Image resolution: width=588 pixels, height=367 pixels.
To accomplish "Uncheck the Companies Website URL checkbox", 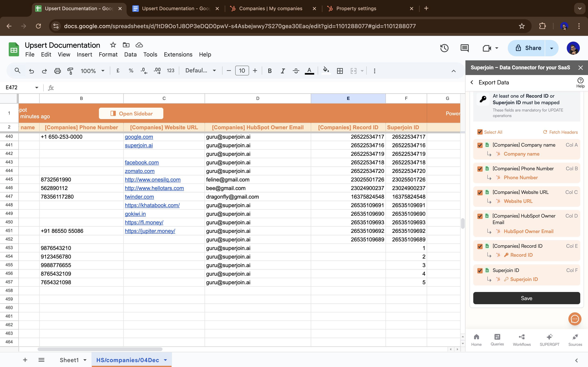I will 480,192.
